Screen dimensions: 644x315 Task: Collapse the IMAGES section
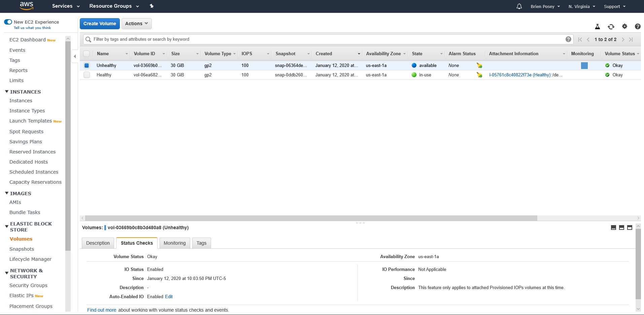coord(7,193)
